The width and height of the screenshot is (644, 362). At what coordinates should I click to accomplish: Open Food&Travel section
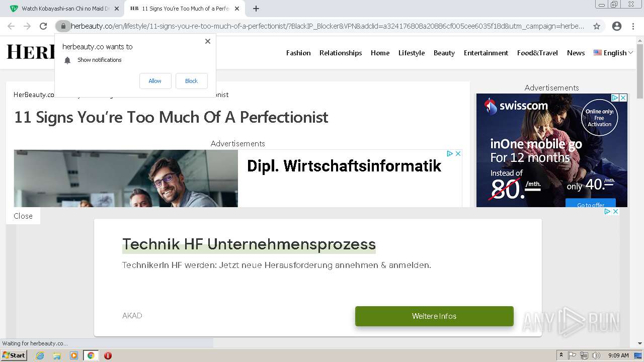[537, 53]
